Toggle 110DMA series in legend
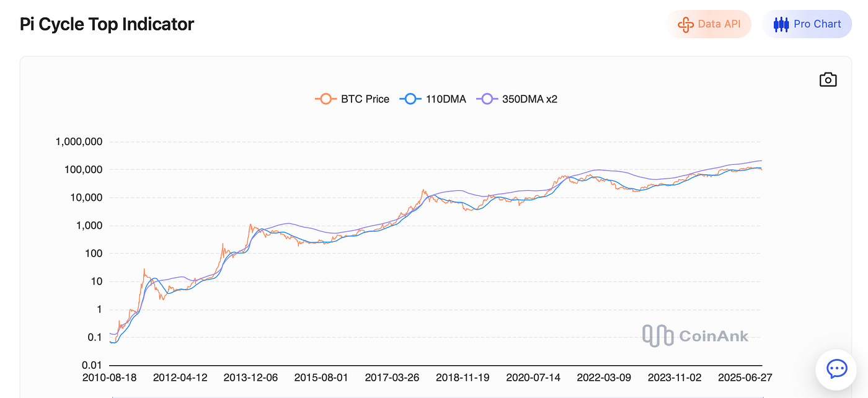Viewport: 868px width, 398px height. tap(433, 99)
